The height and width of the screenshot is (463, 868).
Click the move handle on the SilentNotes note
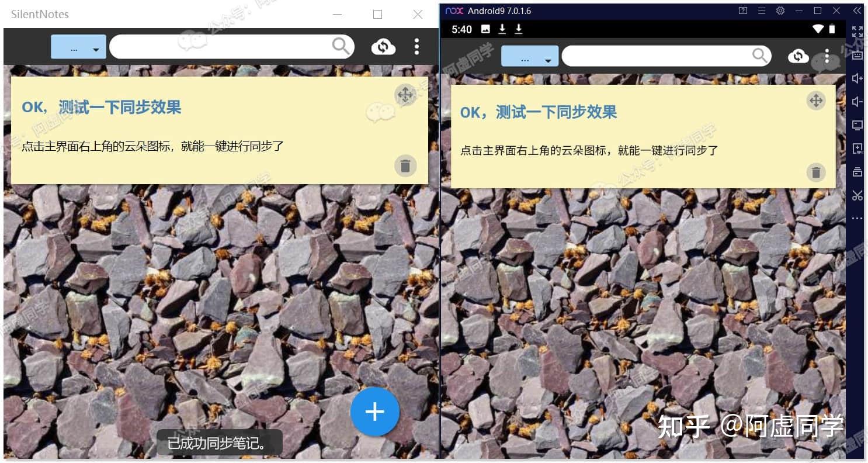point(405,95)
